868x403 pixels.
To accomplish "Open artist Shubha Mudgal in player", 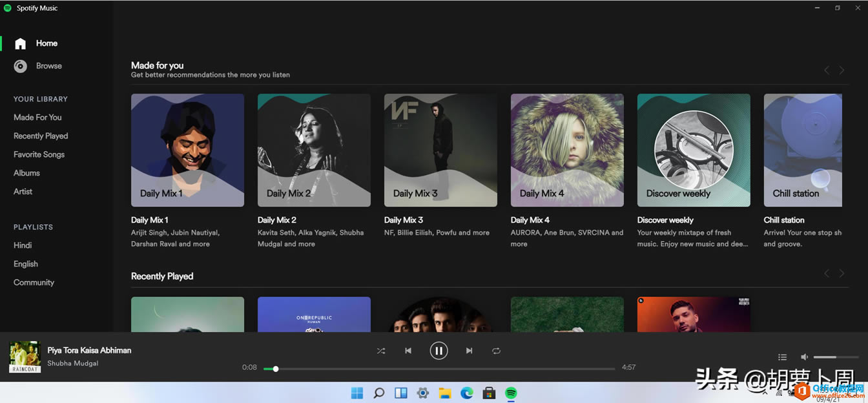I will click(x=73, y=364).
